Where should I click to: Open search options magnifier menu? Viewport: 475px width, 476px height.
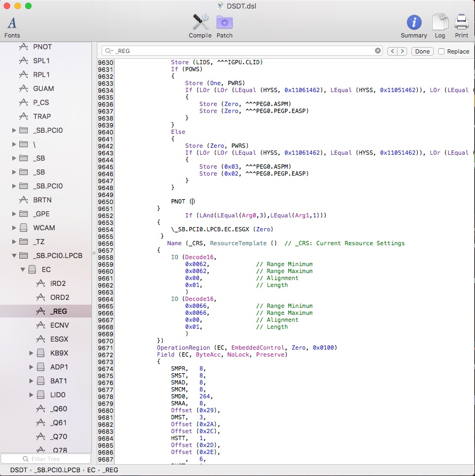pyautogui.click(x=109, y=51)
